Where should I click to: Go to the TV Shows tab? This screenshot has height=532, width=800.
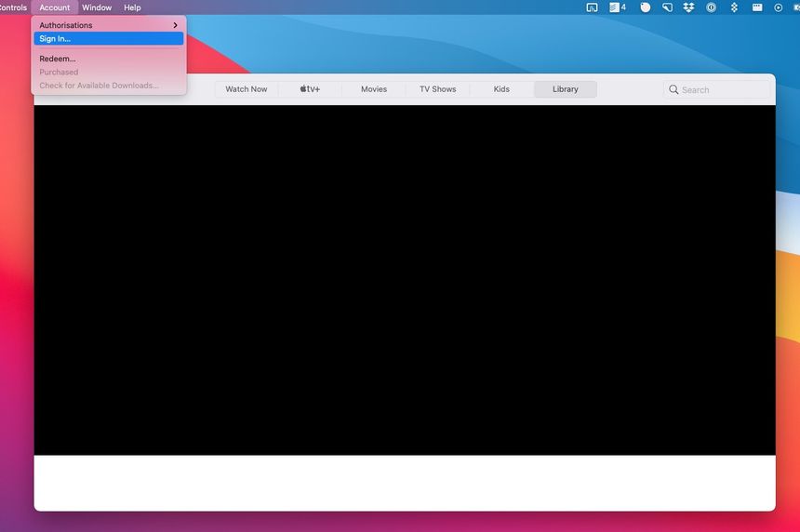click(437, 89)
